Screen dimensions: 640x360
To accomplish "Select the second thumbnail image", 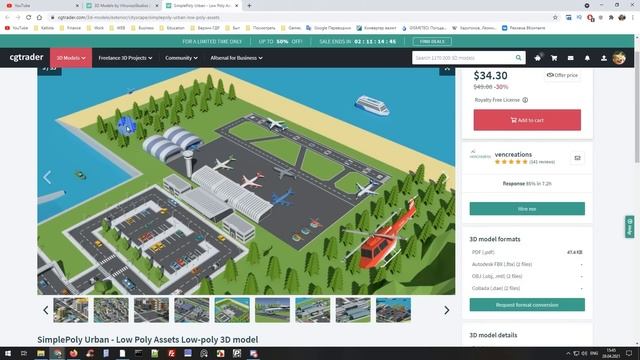I will click(111, 310).
